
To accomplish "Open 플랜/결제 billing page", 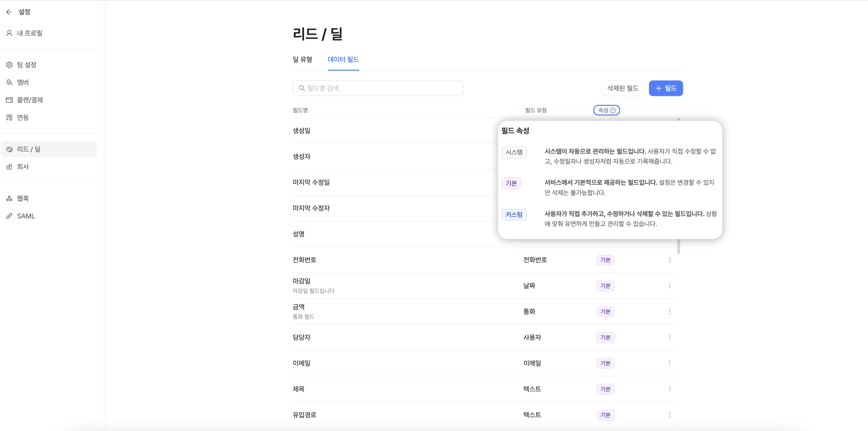I will (x=30, y=100).
